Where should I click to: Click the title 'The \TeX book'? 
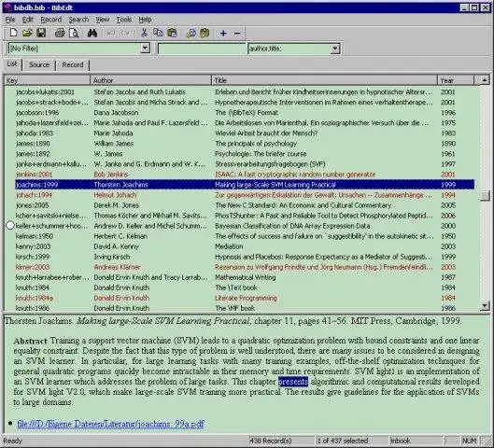(x=236, y=287)
